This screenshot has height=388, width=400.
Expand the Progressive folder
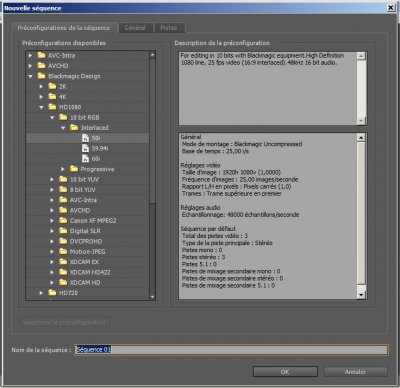[x=63, y=169]
